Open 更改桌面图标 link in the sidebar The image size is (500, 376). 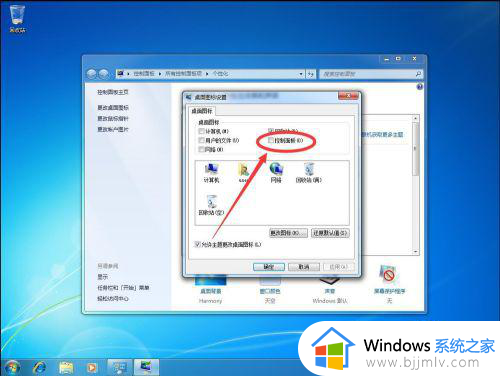[x=113, y=107]
